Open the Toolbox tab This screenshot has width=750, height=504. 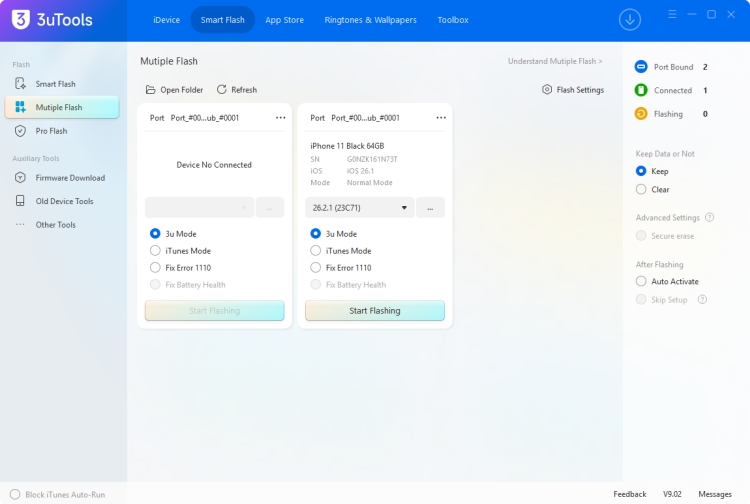(x=452, y=20)
